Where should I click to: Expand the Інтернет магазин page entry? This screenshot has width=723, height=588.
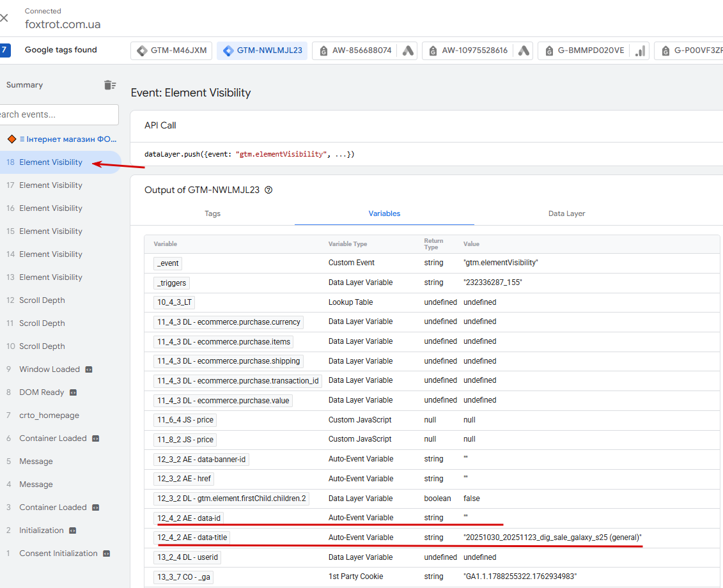63,139
